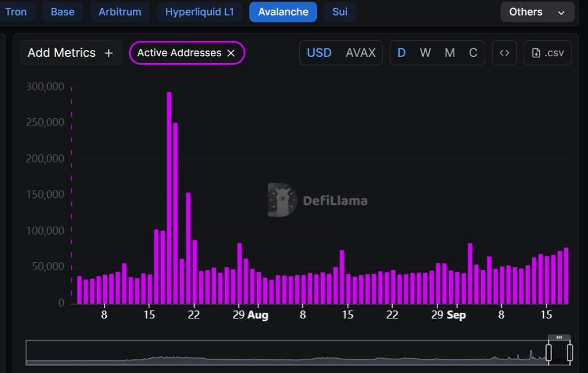The image size is (588, 373).
Task: Select monthly (M) interval
Action: coord(450,53)
